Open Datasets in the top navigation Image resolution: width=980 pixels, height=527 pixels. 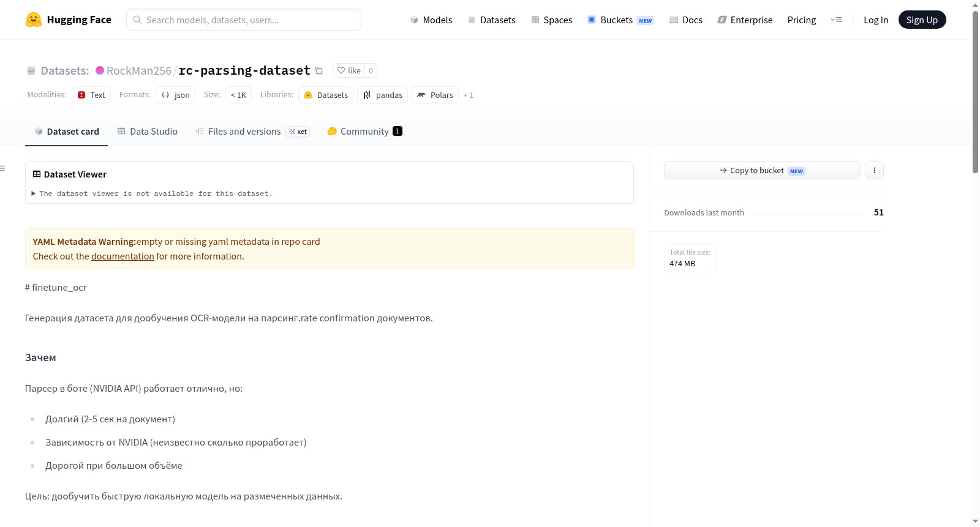pos(492,20)
